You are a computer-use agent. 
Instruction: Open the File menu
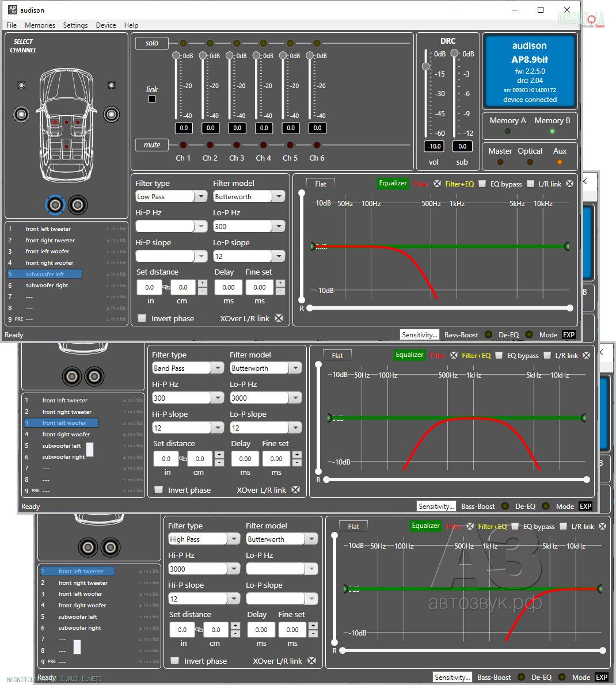(12, 25)
